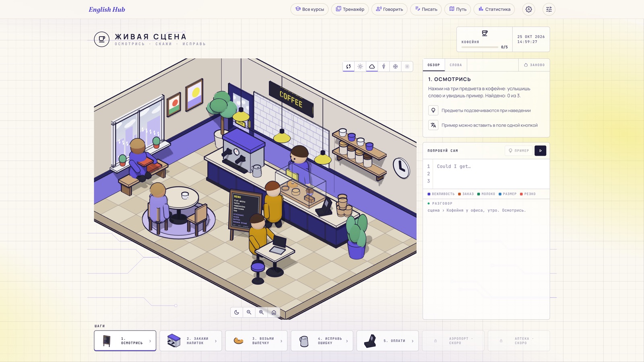Open the sliders preferences icon
The height and width of the screenshot is (362, 644).
(x=549, y=9)
